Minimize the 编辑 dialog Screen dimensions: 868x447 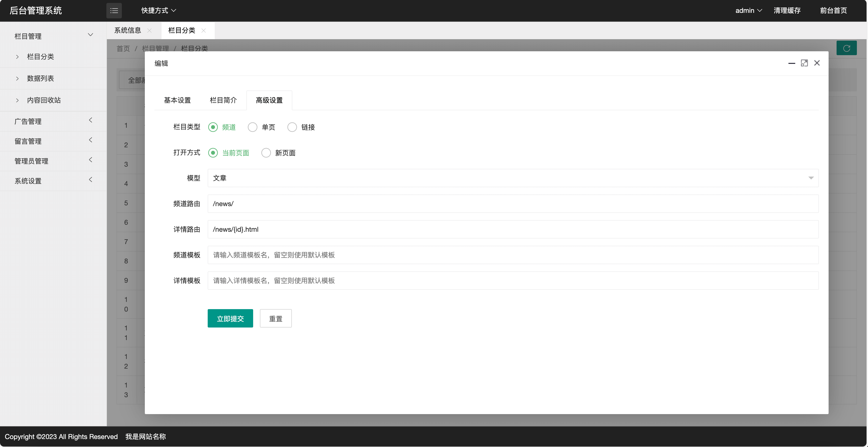tap(792, 63)
